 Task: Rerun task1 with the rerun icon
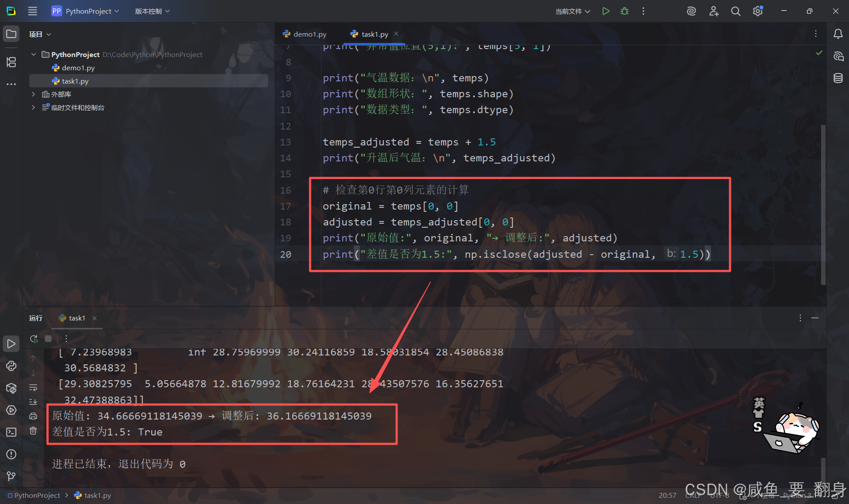coord(34,339)
